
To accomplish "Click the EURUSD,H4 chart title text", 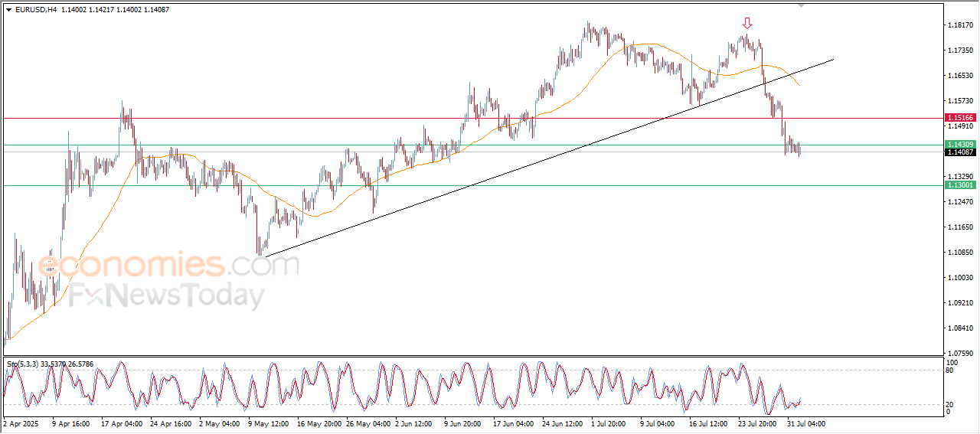I will click(35, 9).
